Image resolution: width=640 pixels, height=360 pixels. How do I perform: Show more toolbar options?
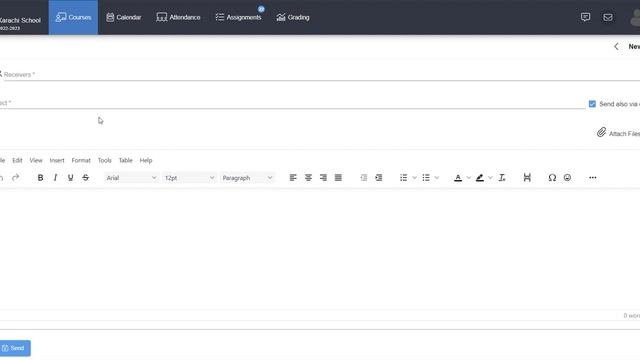(593, 178)
